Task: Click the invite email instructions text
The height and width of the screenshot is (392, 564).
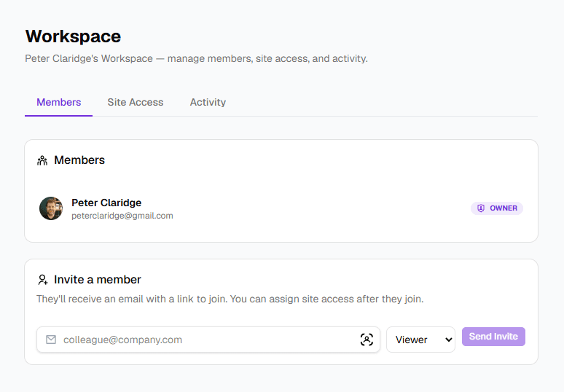Action: point(230,299)
